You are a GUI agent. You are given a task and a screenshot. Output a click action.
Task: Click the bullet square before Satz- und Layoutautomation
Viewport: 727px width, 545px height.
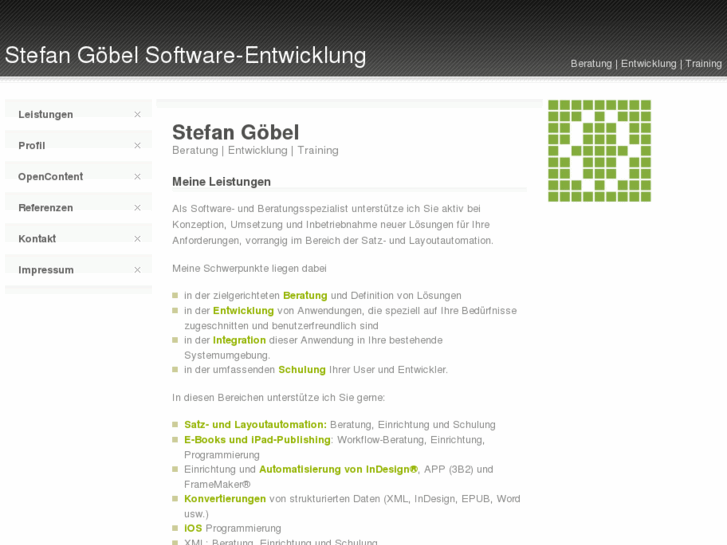[x=175, y=424]
